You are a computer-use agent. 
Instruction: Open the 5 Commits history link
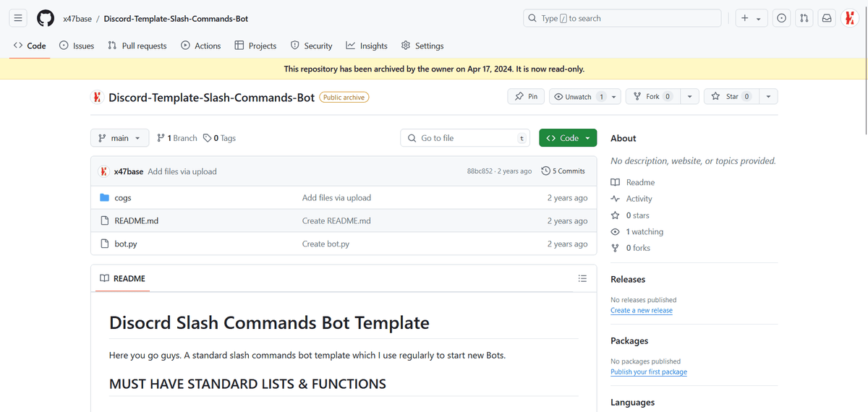[x=563, y=171]
